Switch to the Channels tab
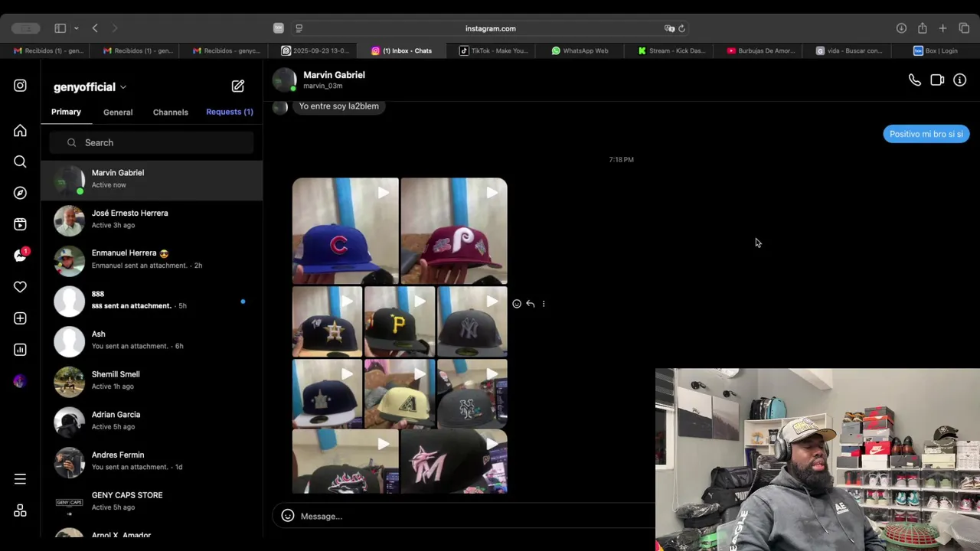 point(170,112)
